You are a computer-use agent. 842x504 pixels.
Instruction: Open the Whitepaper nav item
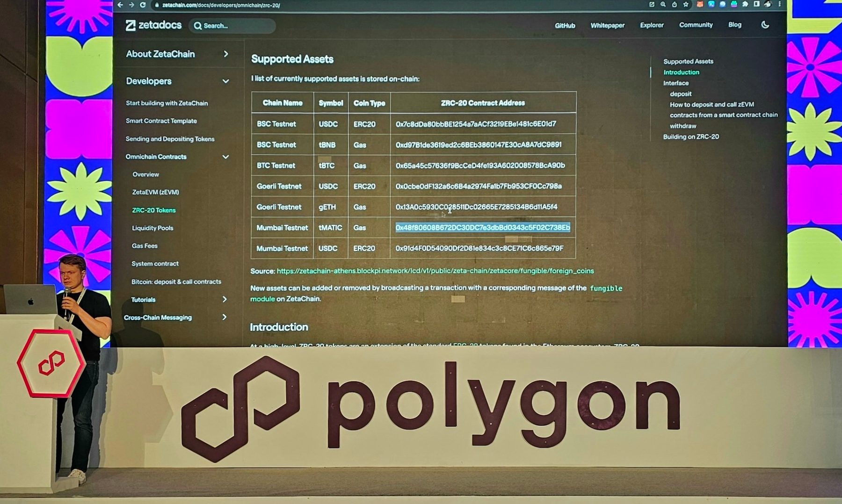click(607, 26)
